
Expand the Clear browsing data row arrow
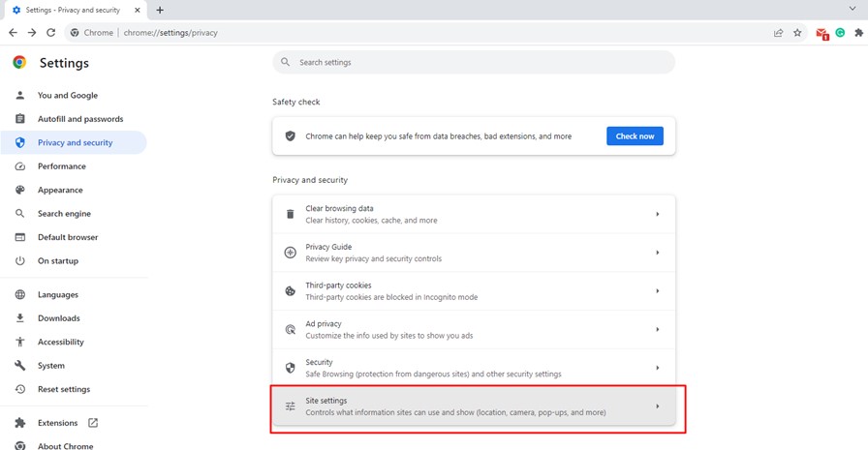657,214
